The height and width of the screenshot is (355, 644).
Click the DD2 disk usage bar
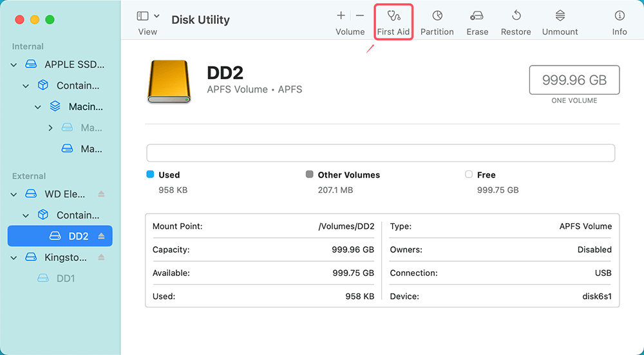[x=380, y=153]
